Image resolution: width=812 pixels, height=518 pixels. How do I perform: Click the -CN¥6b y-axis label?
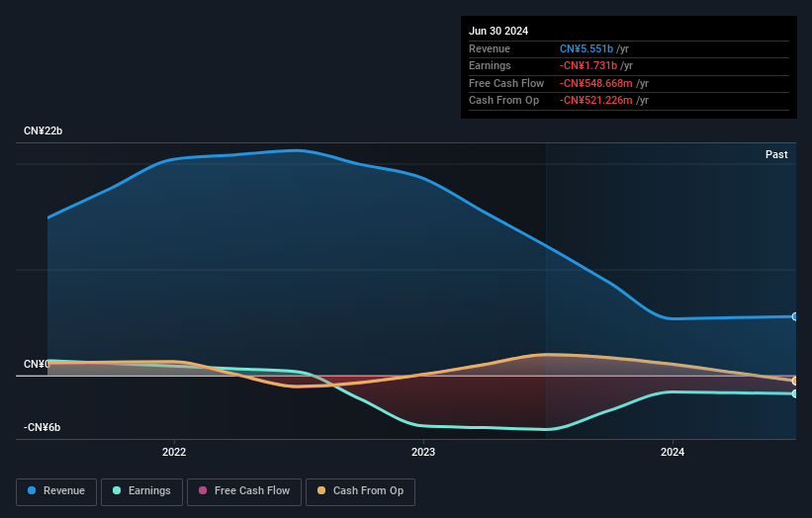pyautogui.click(x=42, y=427)
